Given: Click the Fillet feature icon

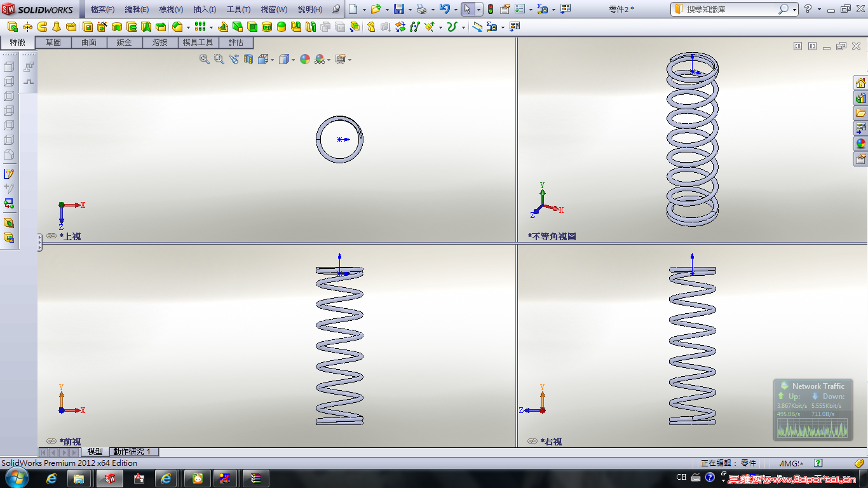Looking at the screenshot, I should pyautogui.click(x=177, y=27).
